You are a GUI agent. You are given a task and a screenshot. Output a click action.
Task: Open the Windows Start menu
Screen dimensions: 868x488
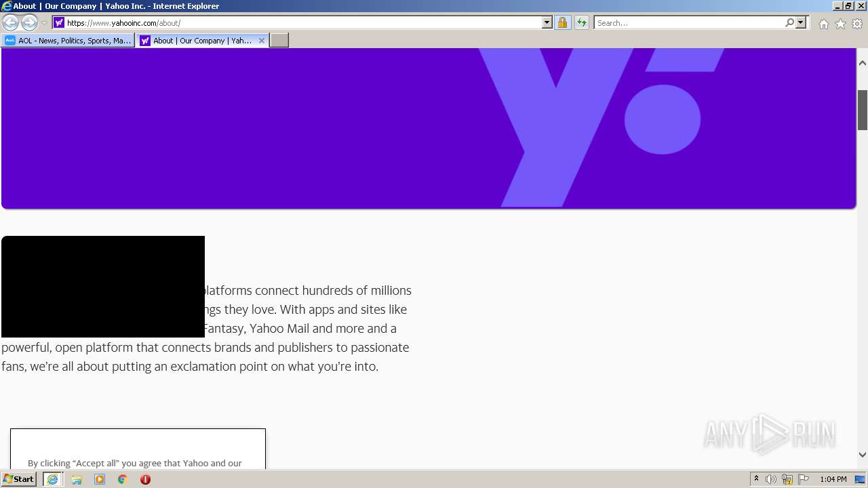19,479
